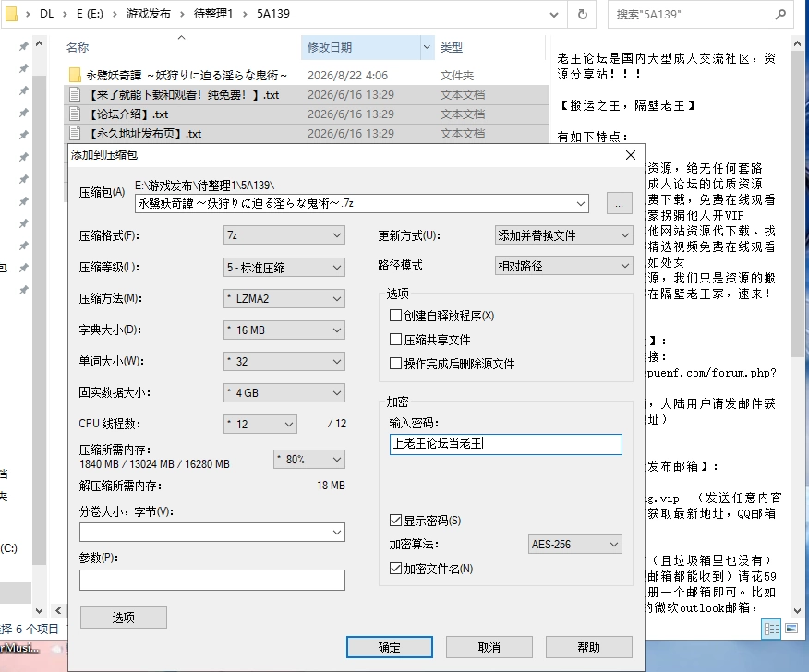Open 字典大小 16 MB dropdown
Viewport: 809px width, 672px height.
click(284, 330)
